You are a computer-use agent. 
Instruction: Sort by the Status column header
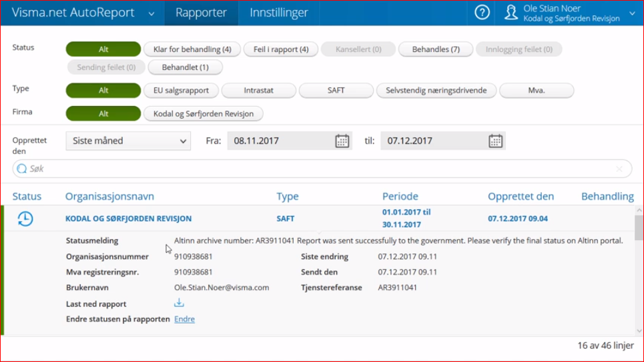coord(27,196)
